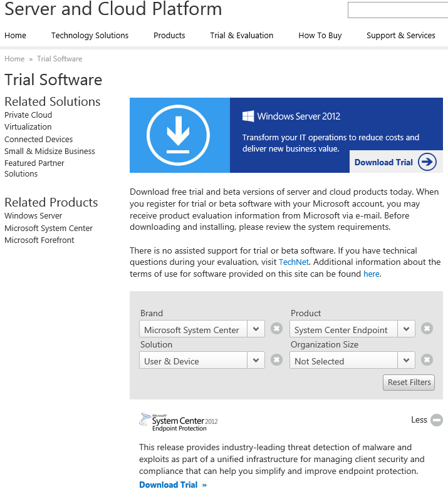Open the Product dropdown showing System Center Endpoint
The image size is (448, 504).
click(352, 329)
